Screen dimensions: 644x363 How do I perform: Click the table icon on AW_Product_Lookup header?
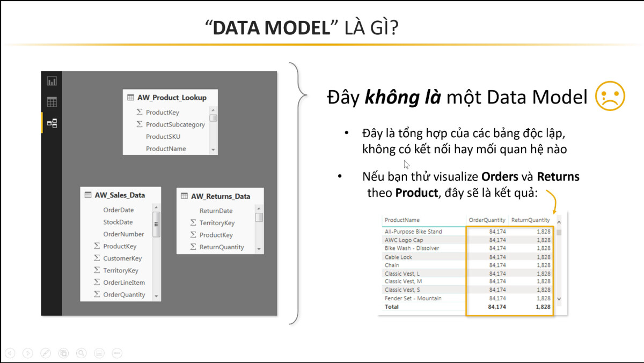[x=129, y=97]
